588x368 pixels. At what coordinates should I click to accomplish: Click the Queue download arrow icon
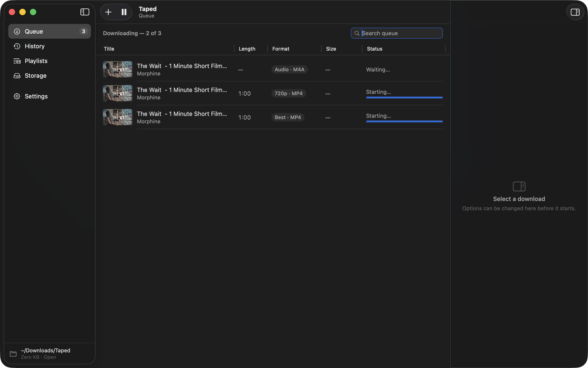(17, 32)
